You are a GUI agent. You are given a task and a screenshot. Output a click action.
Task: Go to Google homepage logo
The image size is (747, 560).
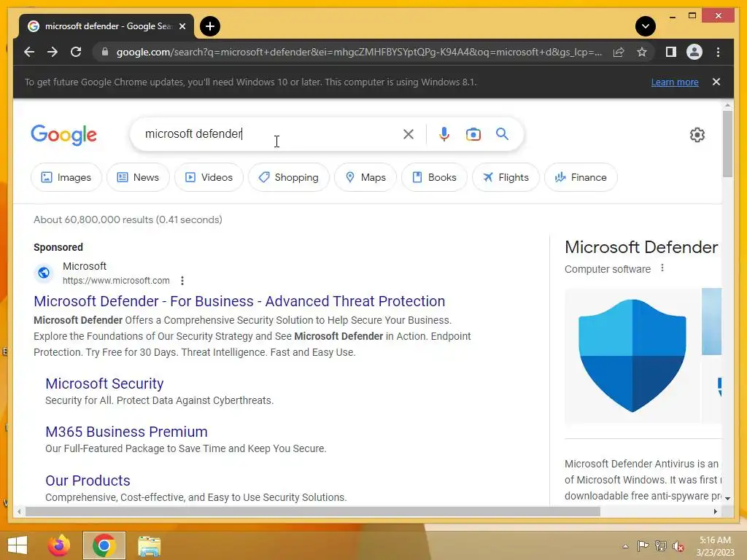pos(64,135)
